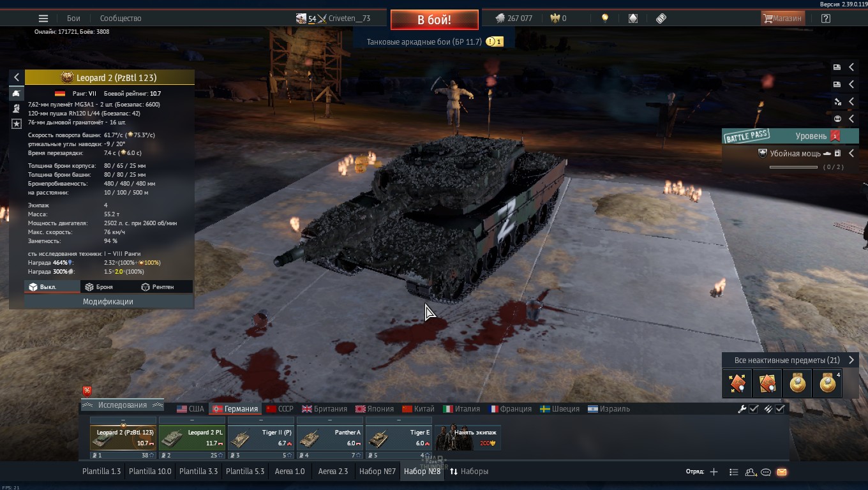Viewport: 868px width, 490px height.
Task: Expand the fourth right-side panel chevron
Action: point(851,119)
